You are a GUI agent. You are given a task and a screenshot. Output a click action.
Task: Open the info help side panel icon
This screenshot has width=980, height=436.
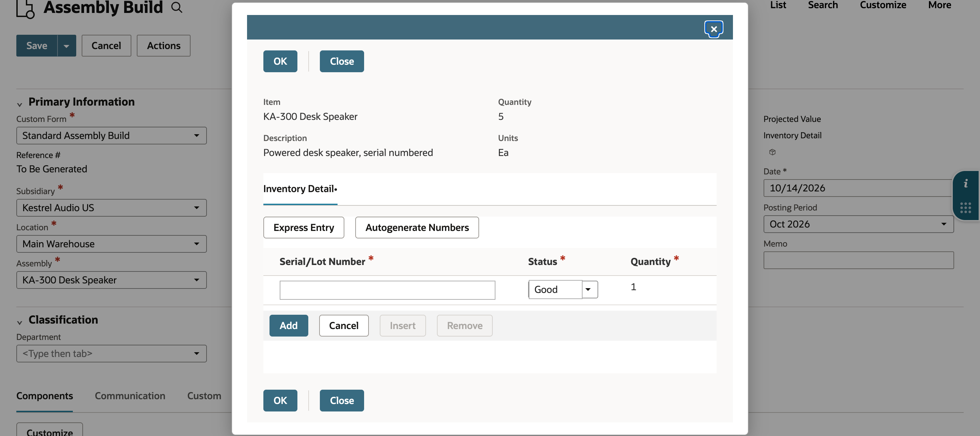click(x=966, y=184)
